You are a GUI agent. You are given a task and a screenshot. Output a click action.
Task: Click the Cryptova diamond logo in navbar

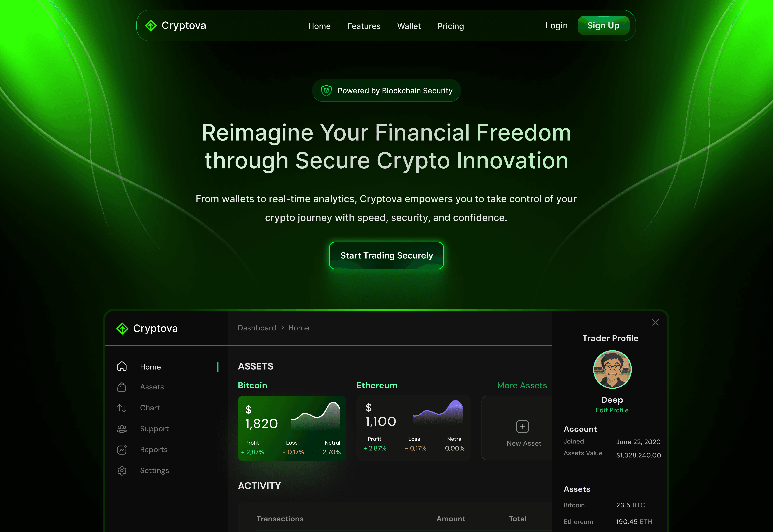pyautogui.click(x=151, y=26)
